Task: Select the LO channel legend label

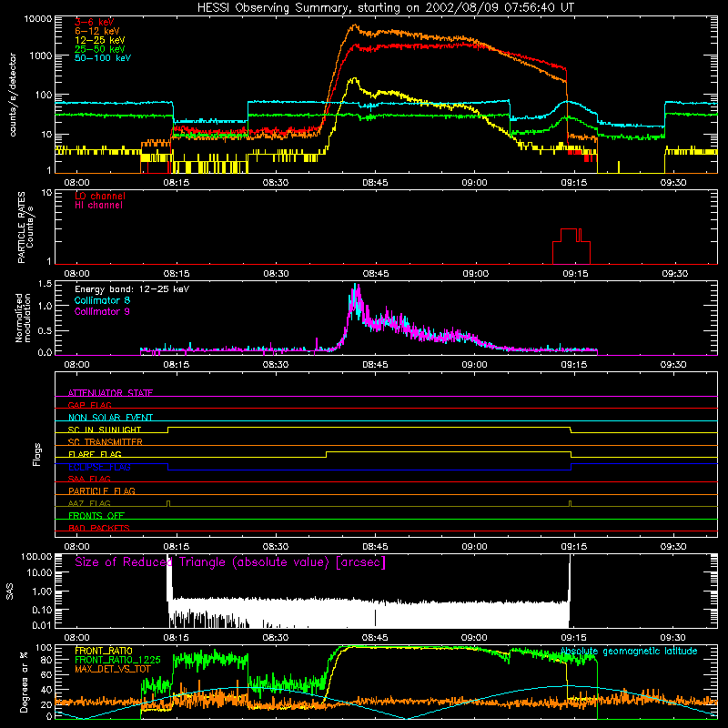Action: click(x=100, y=196)
